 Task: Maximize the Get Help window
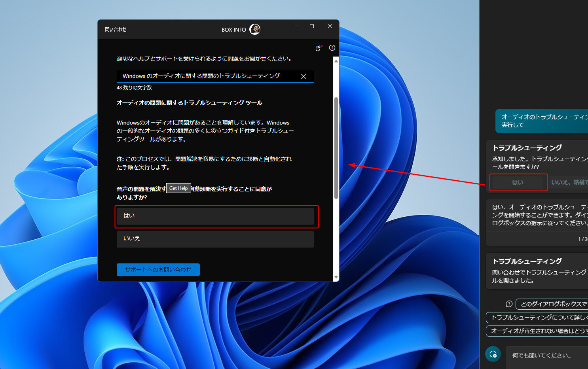(312, 26)
